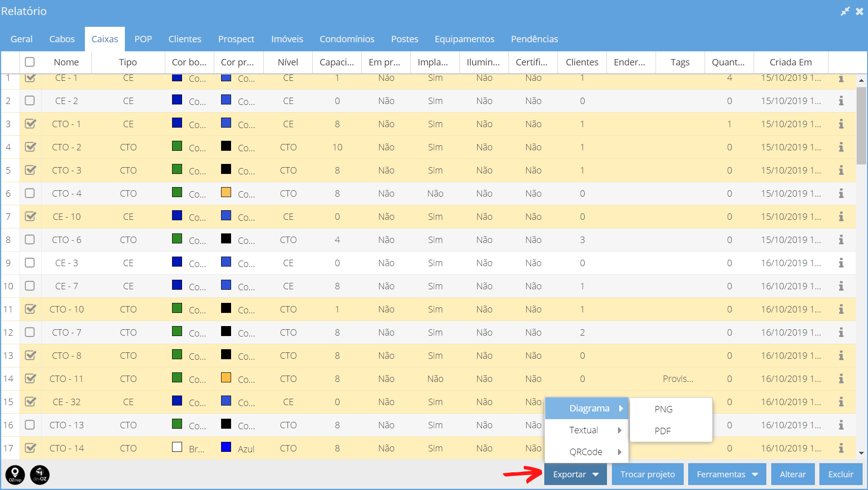Expand the Diagrama submenu

tap(587, 408)
